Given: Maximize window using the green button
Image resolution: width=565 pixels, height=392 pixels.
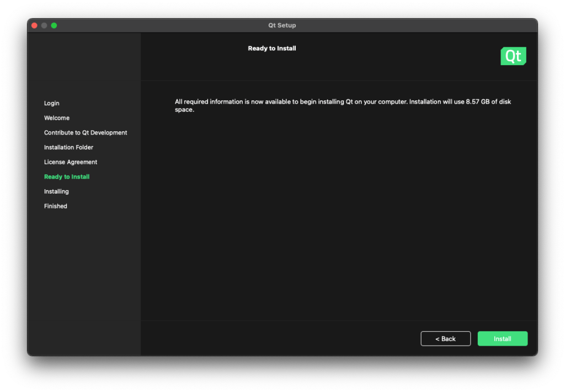Looking at the screenshot, I should pyautogui.click(x=54, y=25).
